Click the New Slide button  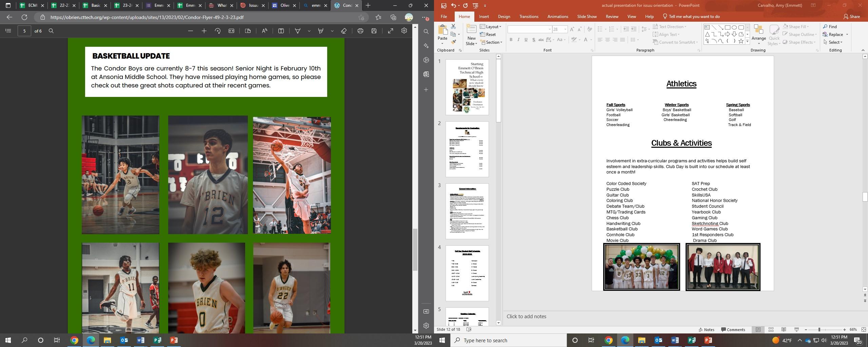click(471, 35)
